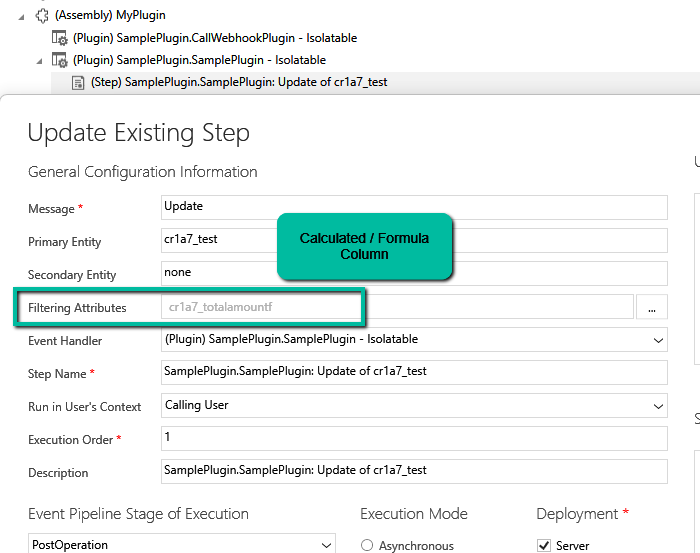Click the MyPlugin assembly gear icon
Image resolution: width=700 pixels, height=553 pixels.
[x=42, y=16]
